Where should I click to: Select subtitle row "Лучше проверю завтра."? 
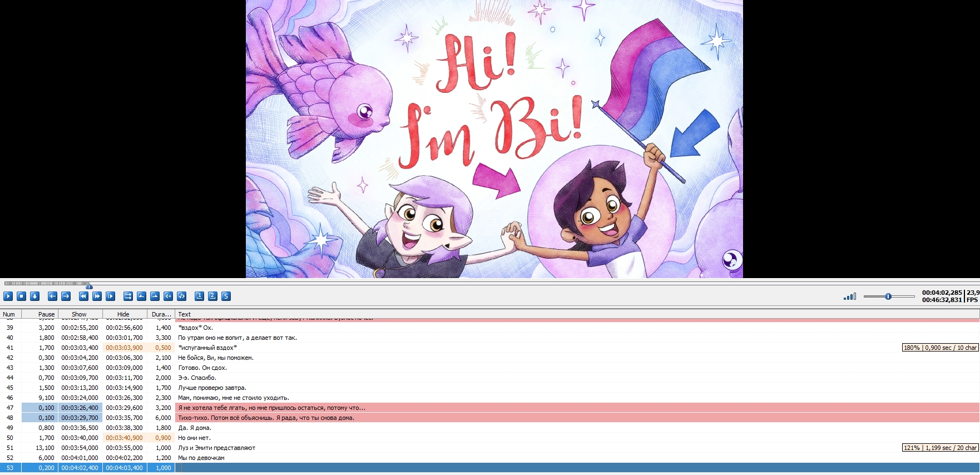(x=490, y=388)
